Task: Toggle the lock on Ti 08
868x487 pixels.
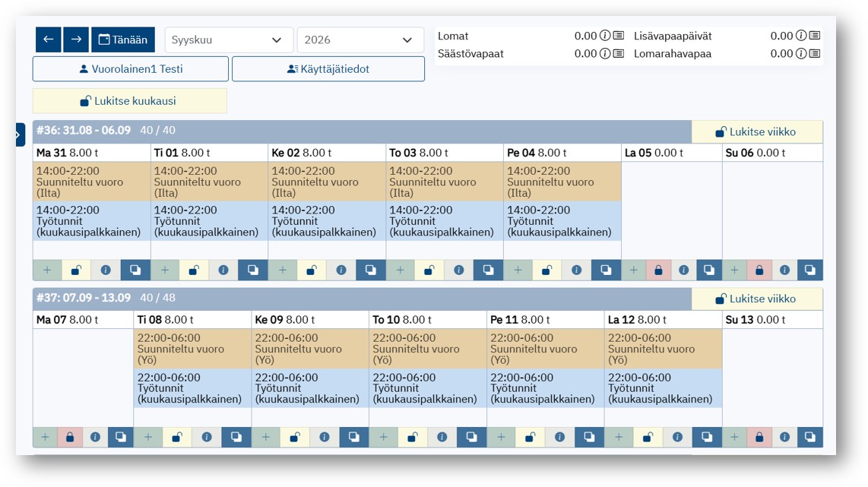Action: [177, 437]
